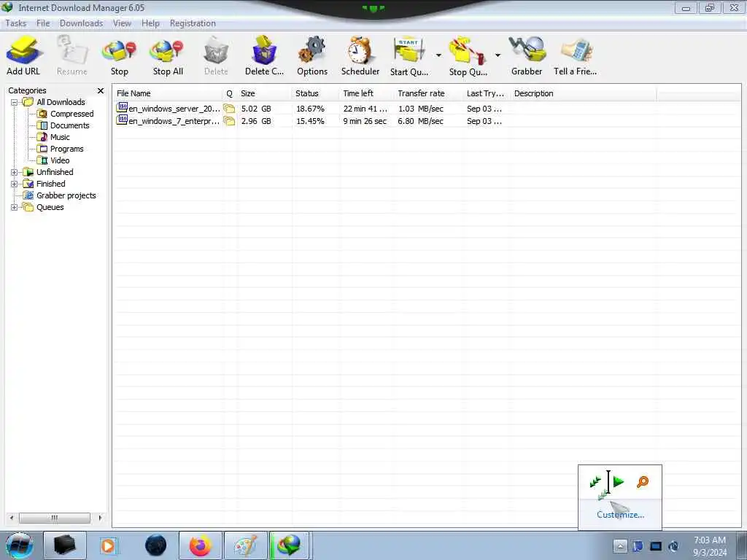Expand the Queues tree node
Viewport: 747px width, 560px height.
coord(15,207)
